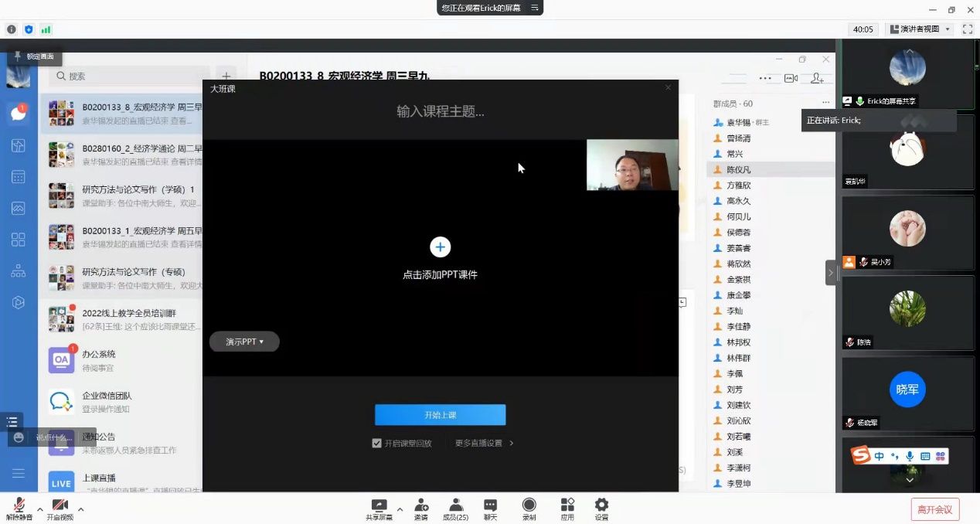Open the 成员(25) members panel
The image size is (980, 524).
(x=455, y=505)
